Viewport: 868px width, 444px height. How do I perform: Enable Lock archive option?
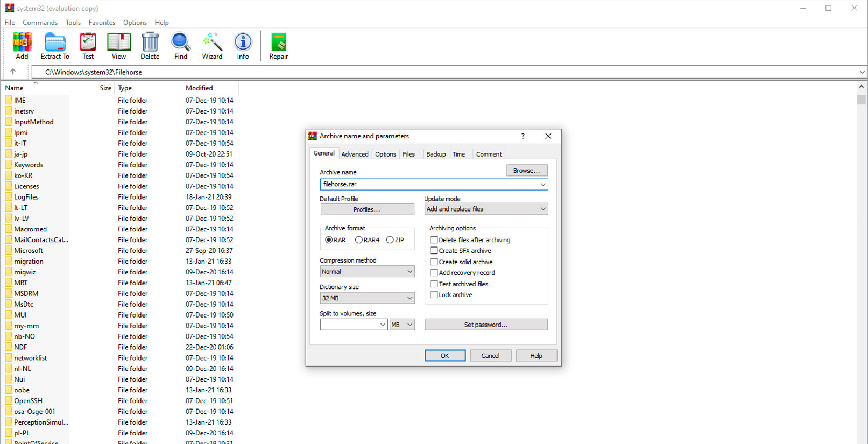coord(434,295)
